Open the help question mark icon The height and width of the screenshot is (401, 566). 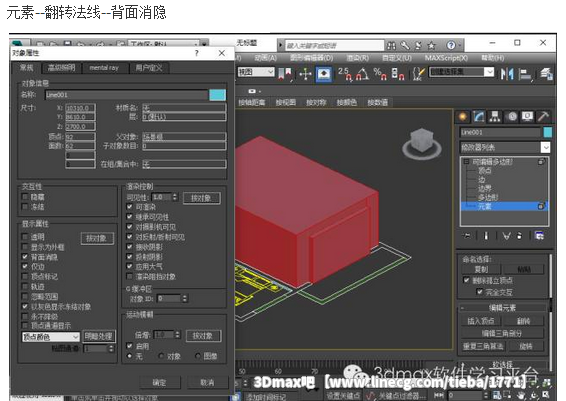coord(451,45)
